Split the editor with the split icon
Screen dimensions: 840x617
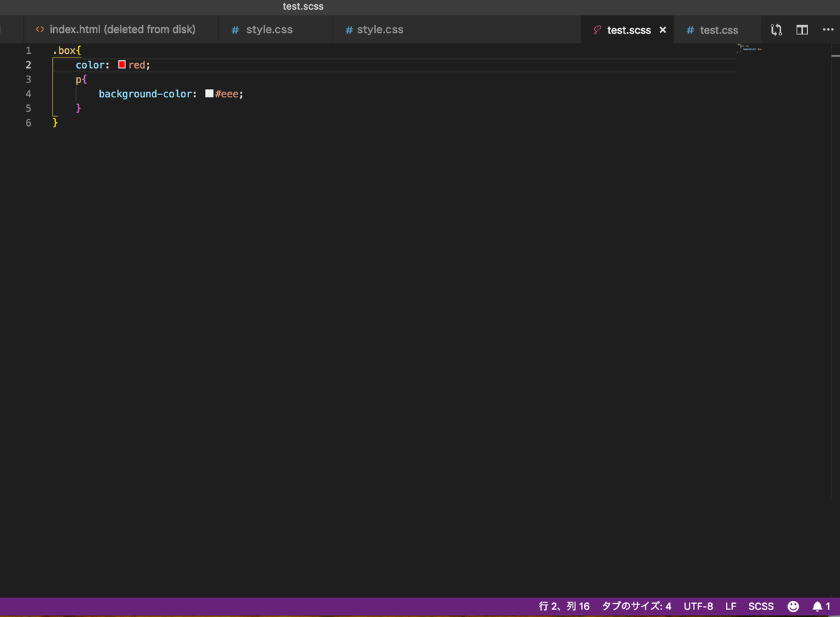pyautogui.click(x=802, y=30)
